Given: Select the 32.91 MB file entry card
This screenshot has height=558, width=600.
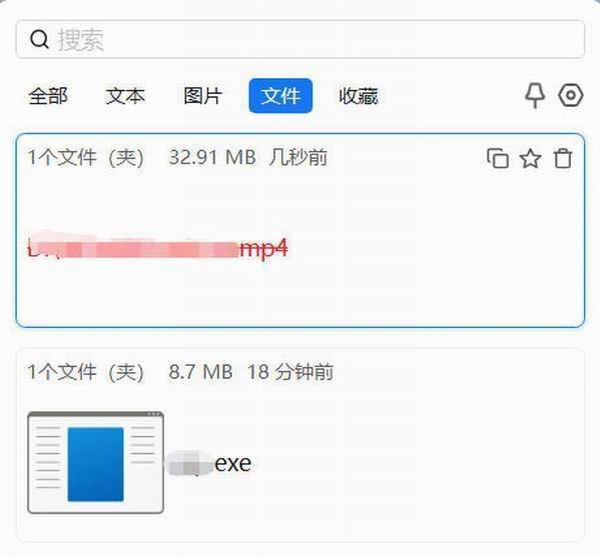Looking at the screenshot, I should 300,230.
